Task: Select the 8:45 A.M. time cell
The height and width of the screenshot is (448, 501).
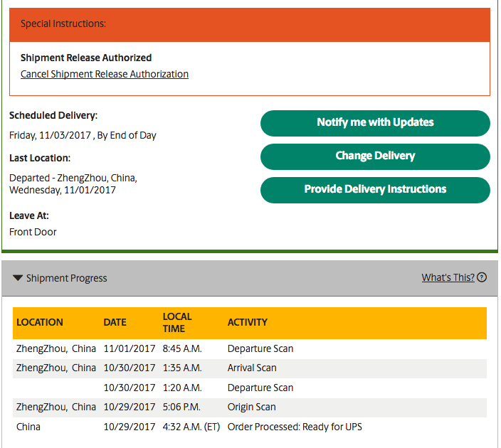Action: click(182, 348)
